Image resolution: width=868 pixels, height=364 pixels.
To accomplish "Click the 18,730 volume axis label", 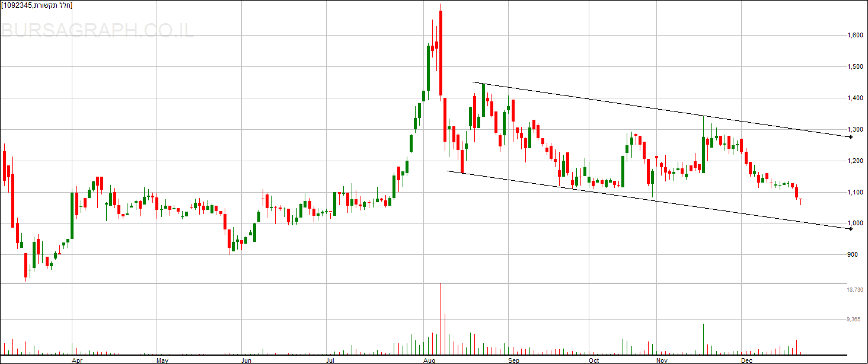I will click(x=856, y=290).
